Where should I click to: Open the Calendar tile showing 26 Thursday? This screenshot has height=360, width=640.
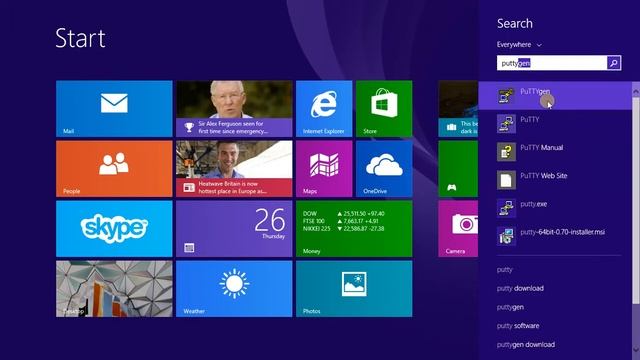[x=234, y=229]
